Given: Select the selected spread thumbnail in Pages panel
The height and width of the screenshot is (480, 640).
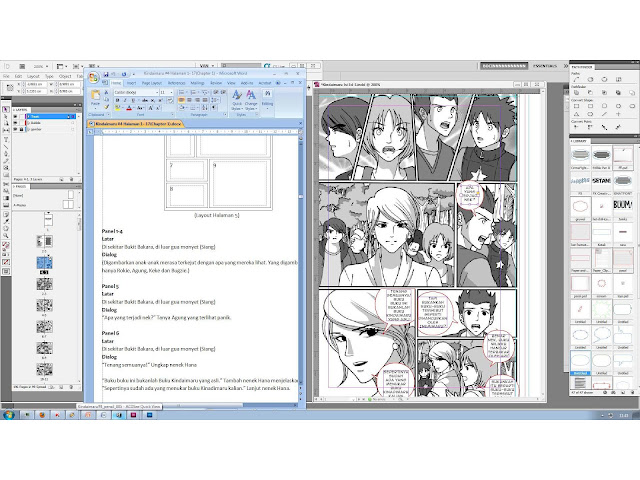Looking at the screenshot, I should (44, 262).
